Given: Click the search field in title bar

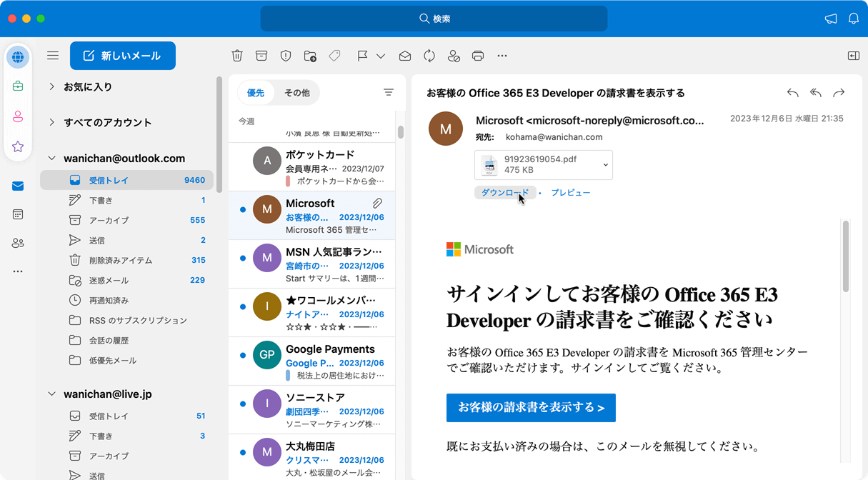Looking at the screenshot, I should [434, 19].
